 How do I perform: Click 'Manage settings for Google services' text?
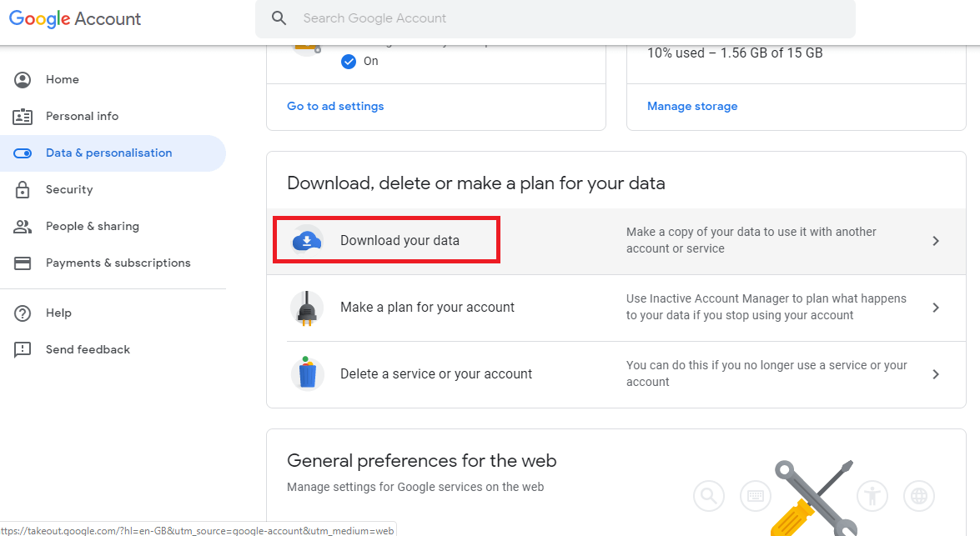tap(415, 488)
